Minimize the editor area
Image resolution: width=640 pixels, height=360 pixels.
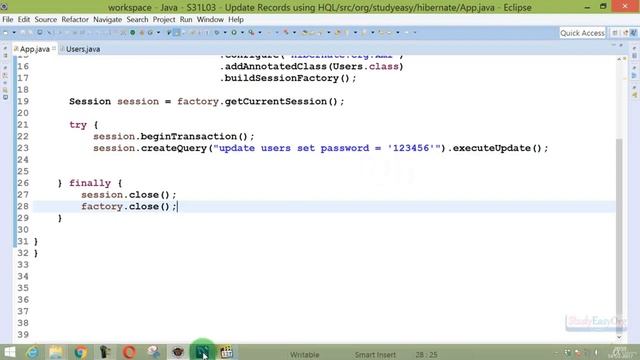tap(613, 45)
